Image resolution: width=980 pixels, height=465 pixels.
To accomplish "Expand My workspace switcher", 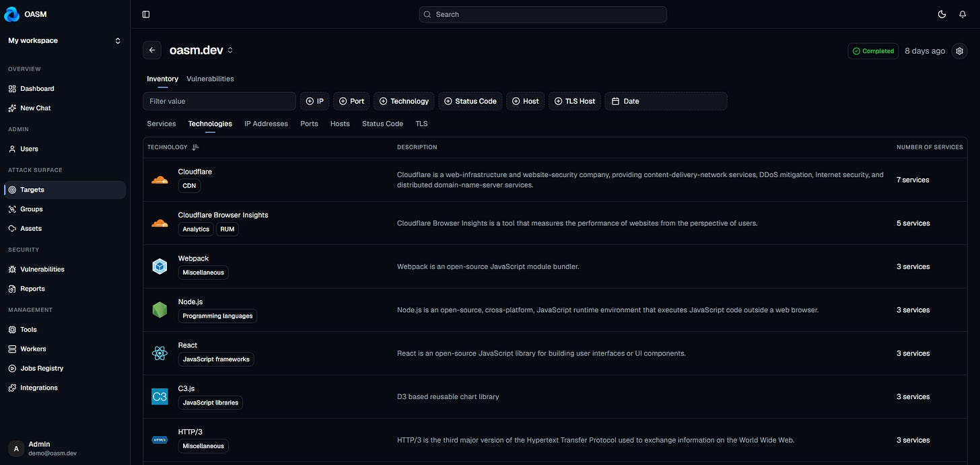I will (65, 41).
